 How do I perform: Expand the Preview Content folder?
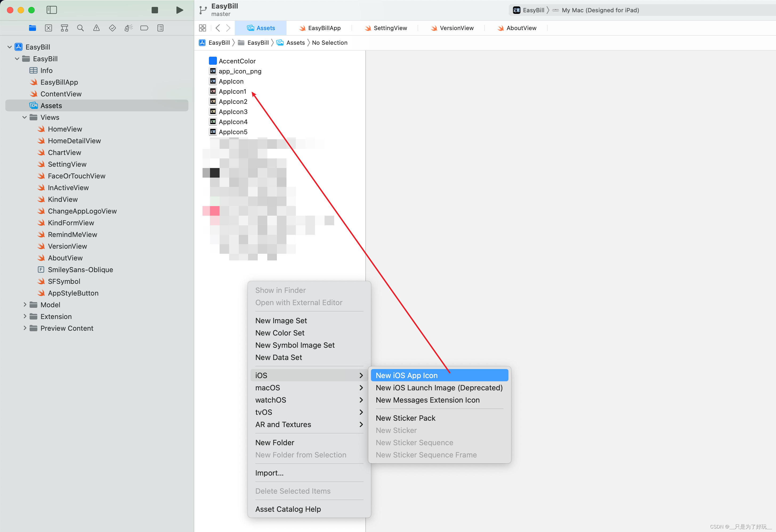(25, 328)
